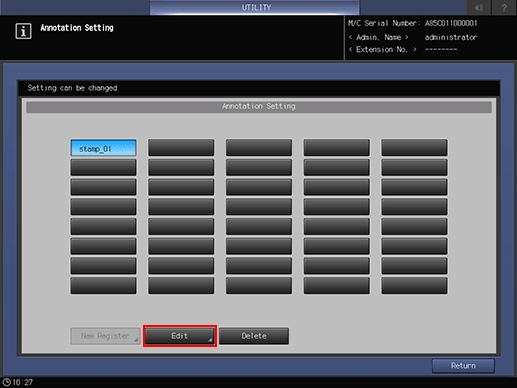Image resolution: width=517 pixels, height=388 pixels.
Task: Click the Annotation Setting header bar
Action: [259, 107]
